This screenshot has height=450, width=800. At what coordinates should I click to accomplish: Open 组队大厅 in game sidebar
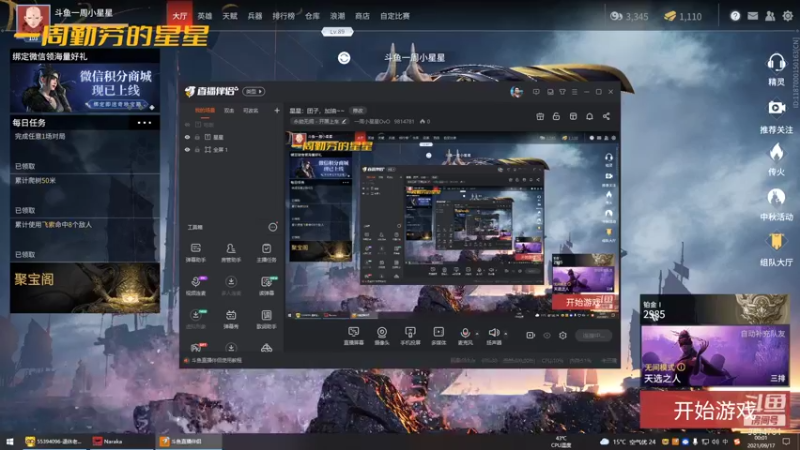[x=776, y=250]
